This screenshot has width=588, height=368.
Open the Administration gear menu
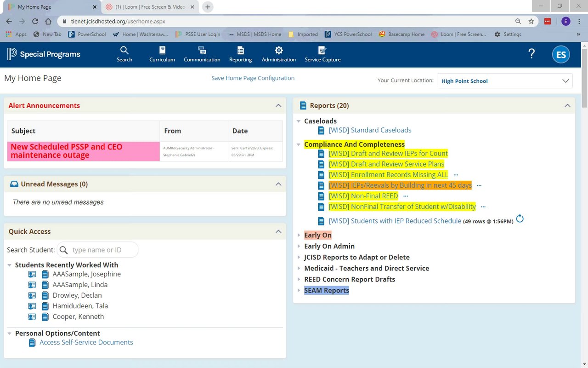(279, 54)
